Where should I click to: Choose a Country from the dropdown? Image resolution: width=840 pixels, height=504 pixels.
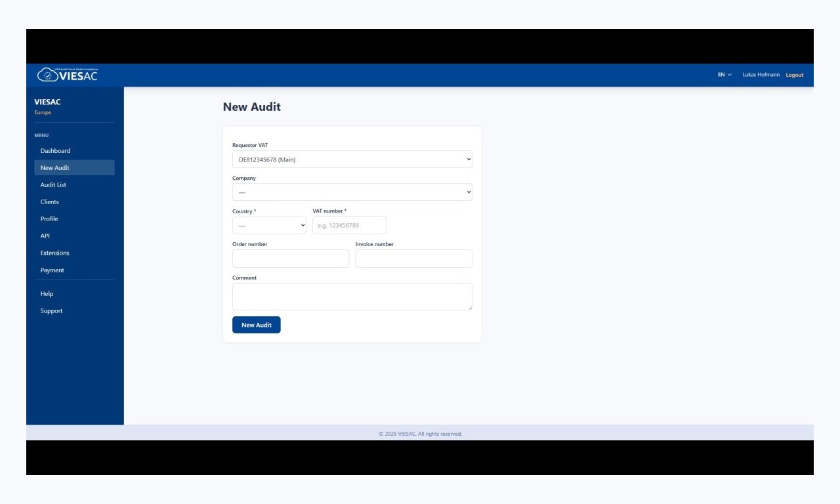click(269, 225)
